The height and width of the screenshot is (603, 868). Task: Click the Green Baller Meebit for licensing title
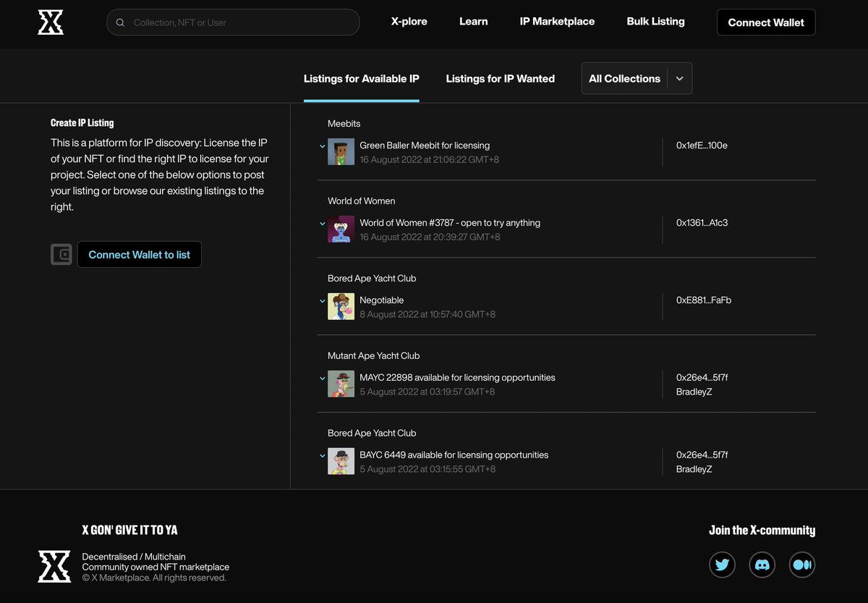point(425,146)
